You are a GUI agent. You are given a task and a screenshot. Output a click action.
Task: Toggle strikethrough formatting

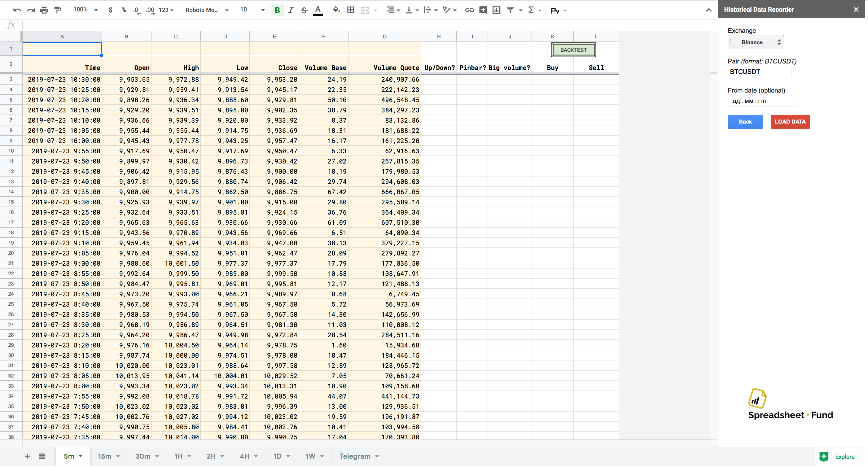[x=304, y=10]
